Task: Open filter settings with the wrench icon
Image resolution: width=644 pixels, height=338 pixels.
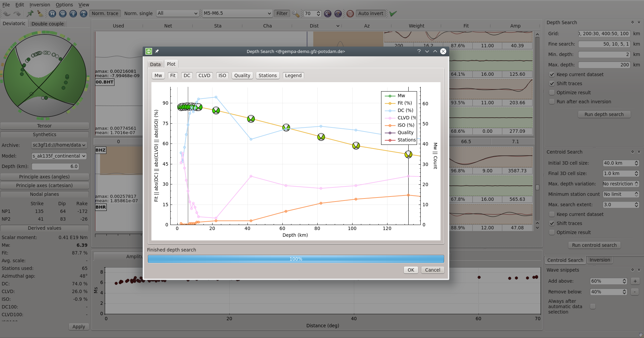Action: pos(295,13)
